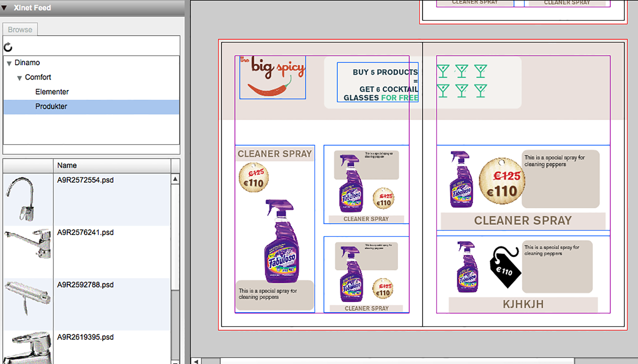Screen dimensions: 638x364
Task: Select the A9R2619395.psd thumbnail
Action: pyautogui.click(x=28, y=347)
